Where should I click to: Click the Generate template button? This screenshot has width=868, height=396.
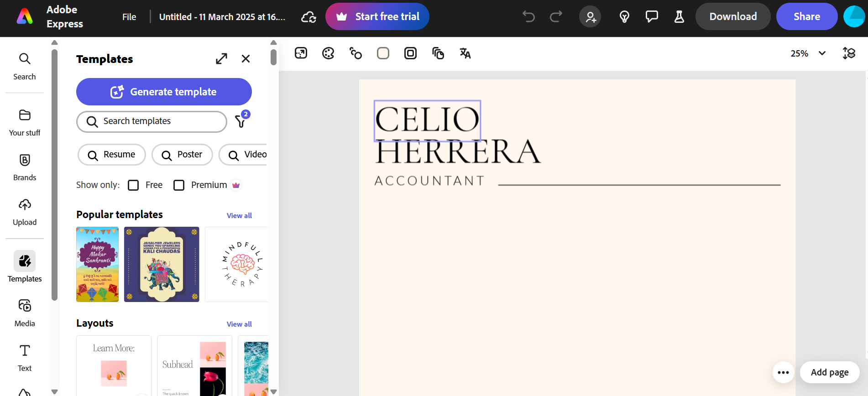(x=164, y=92)
